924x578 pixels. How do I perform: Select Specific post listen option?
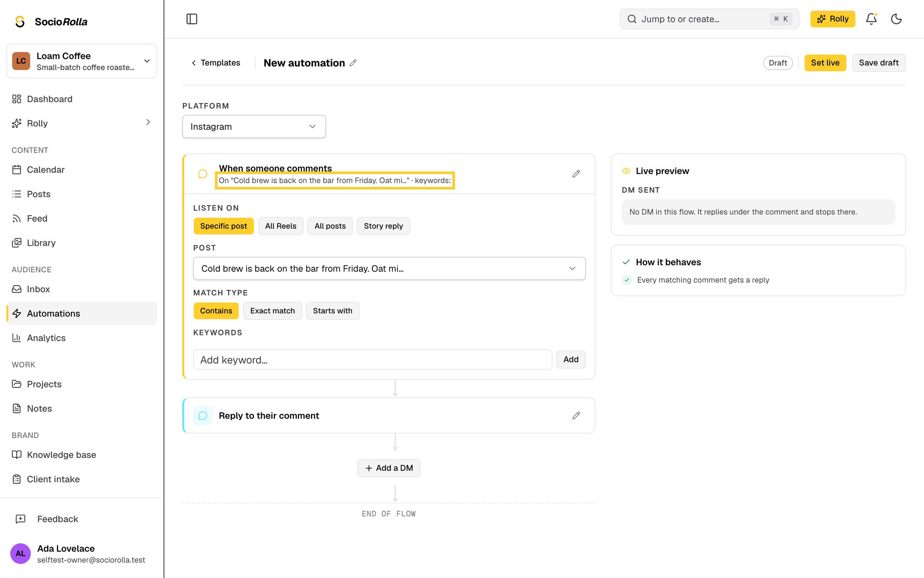coord(223,226)
